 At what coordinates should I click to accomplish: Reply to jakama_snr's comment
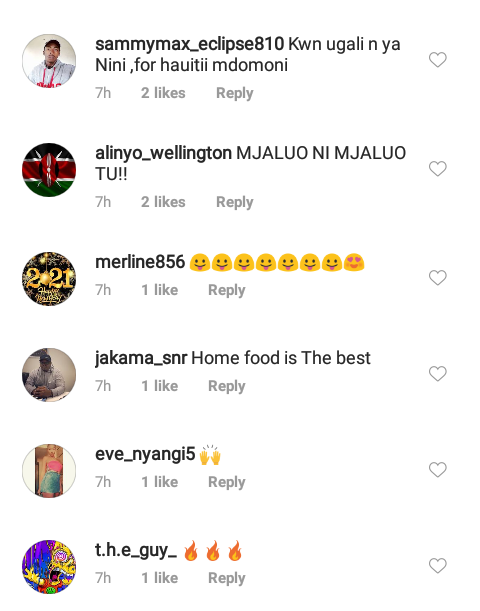pos(227,386)
